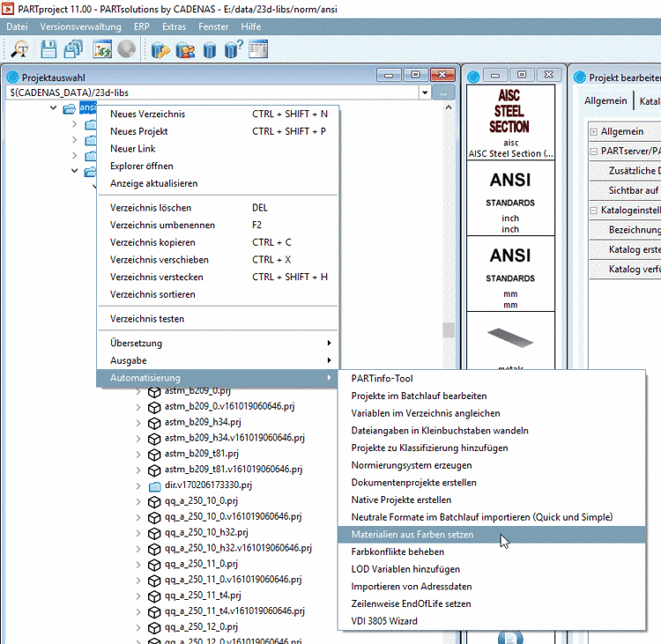
Task: Click the folder icon of dir.v170206173330.prj
Action: [155, 487]
